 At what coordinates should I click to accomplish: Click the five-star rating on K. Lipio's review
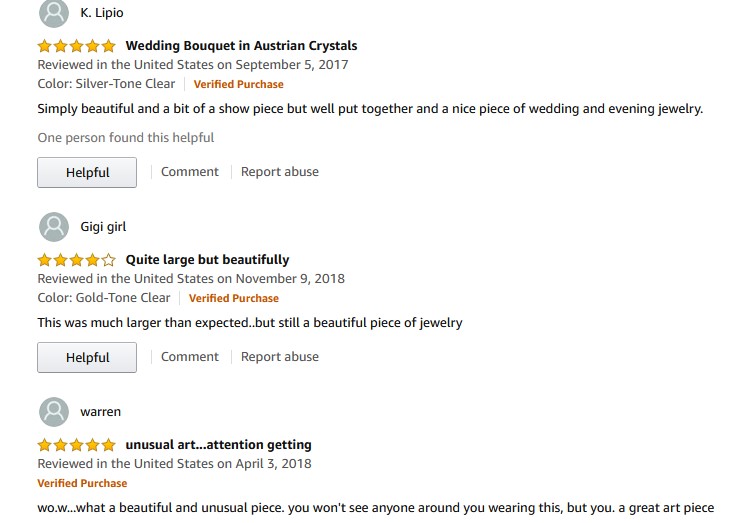(x=77, y=46)
